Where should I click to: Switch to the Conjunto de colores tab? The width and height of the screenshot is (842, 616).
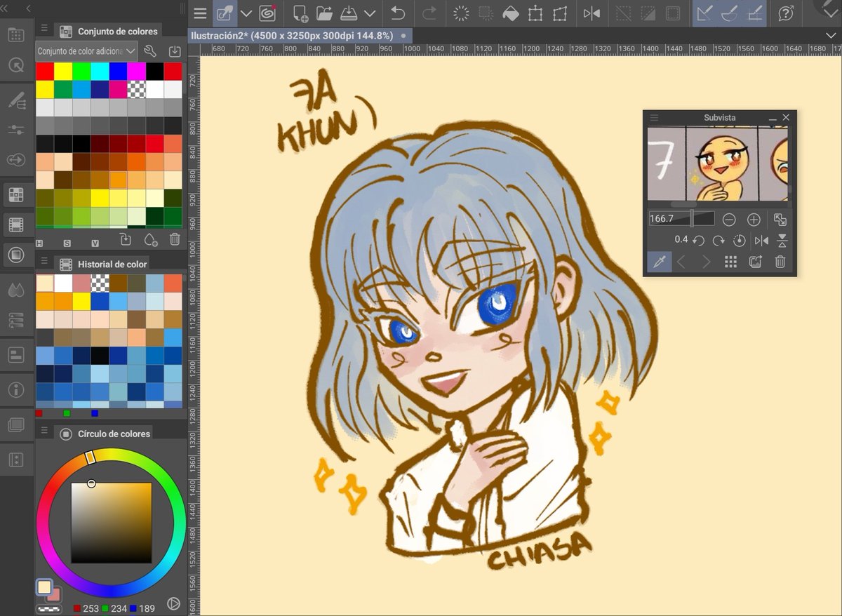pyautogui.click(x=109, y=31)
